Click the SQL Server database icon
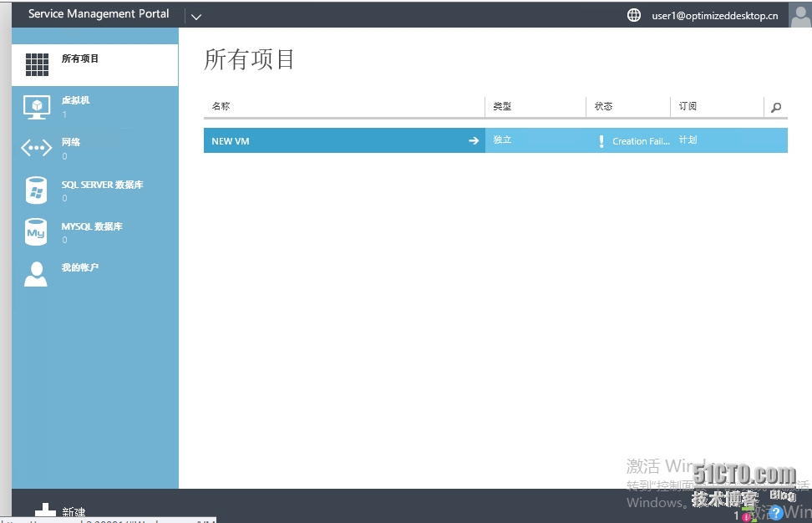 click(36, 190)
